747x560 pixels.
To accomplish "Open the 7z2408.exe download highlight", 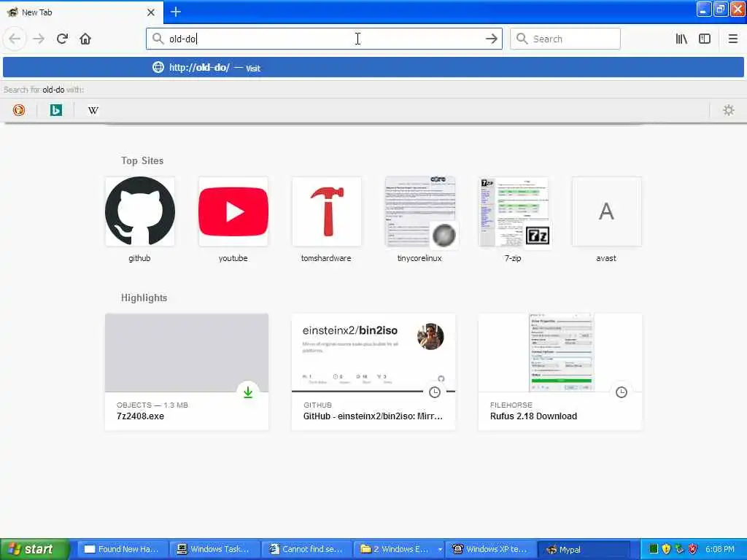I will pyautogui.click(x=187, y=372).
